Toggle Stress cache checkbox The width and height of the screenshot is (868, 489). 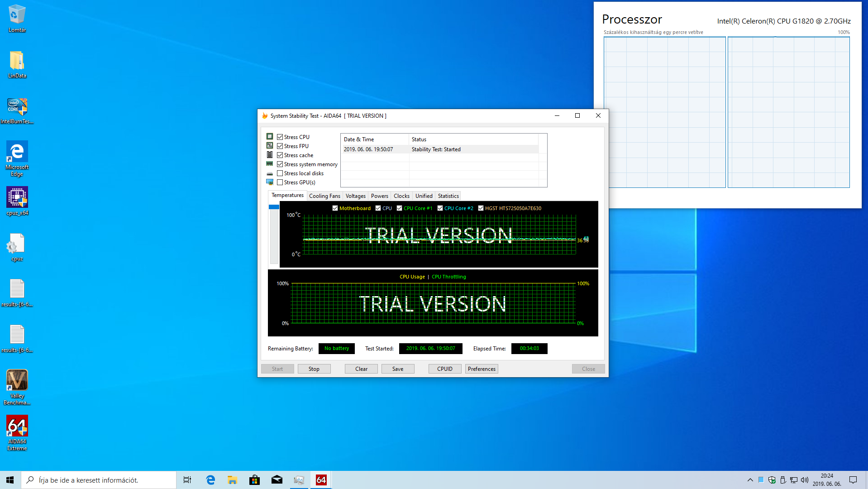click(x=280, y=155)
